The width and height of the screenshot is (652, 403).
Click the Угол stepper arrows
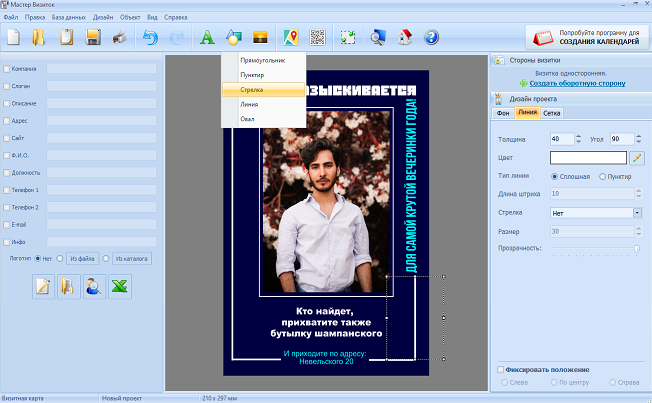(639, 139)
